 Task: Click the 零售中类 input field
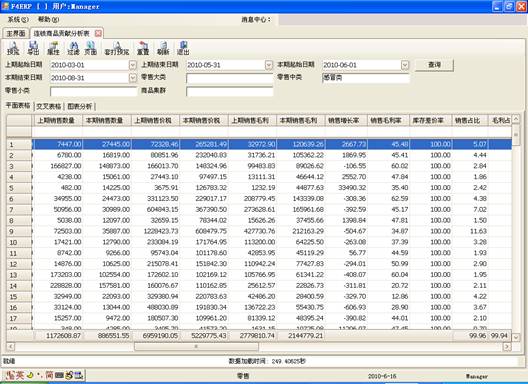click(x=366, y=78)
